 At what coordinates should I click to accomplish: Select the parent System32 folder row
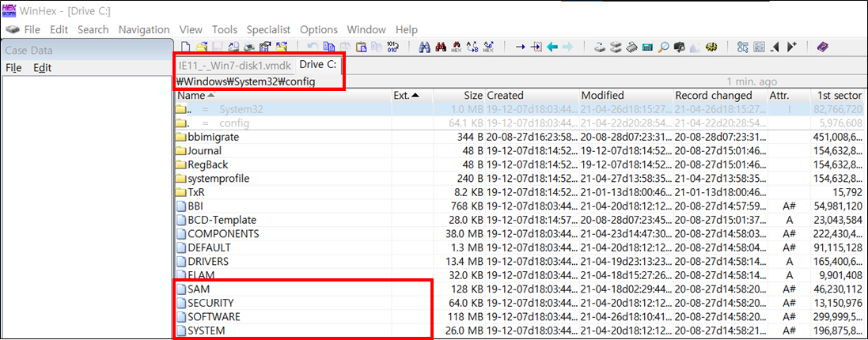(521, 109)
